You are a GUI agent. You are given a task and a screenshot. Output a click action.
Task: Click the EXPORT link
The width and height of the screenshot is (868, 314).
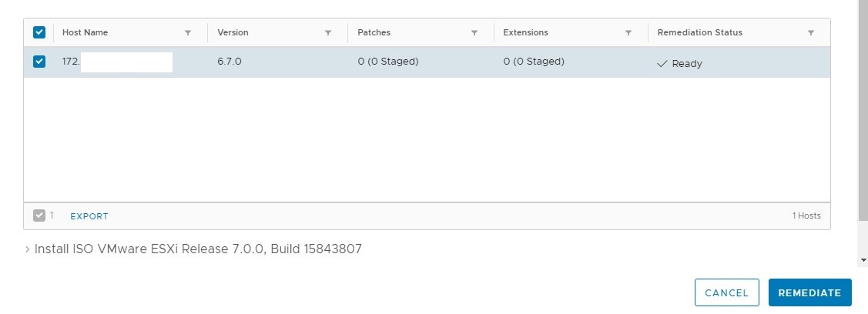pos(89,216)
